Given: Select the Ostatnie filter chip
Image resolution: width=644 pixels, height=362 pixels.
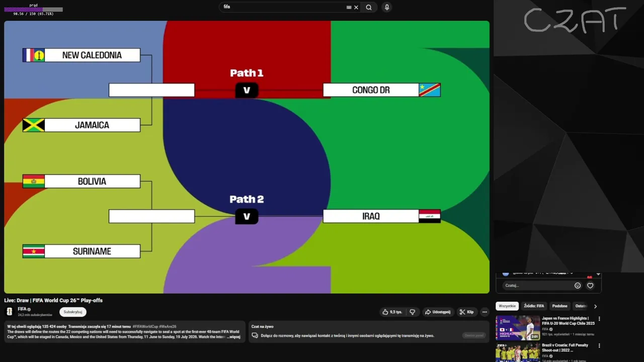Looking at the screenshot, I should 581,306.
